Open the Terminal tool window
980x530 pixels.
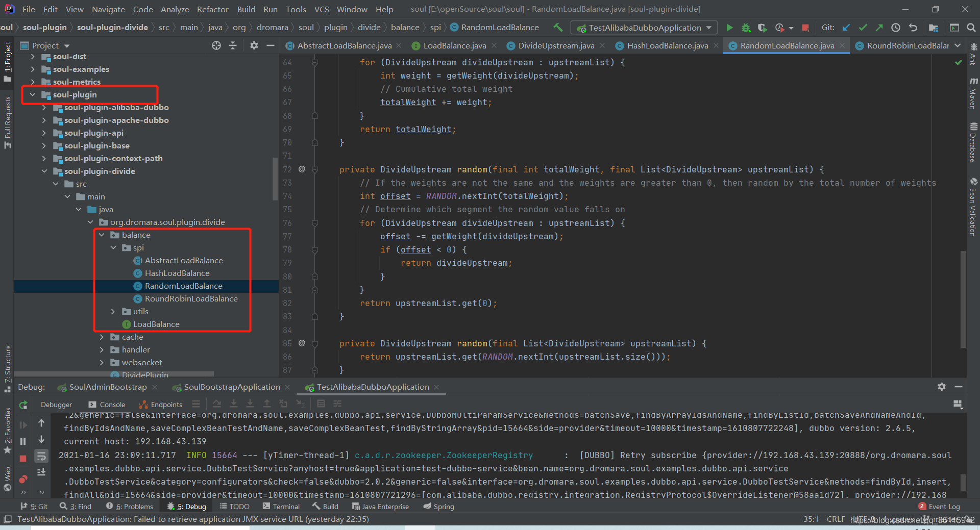click(x=281, y=507)
